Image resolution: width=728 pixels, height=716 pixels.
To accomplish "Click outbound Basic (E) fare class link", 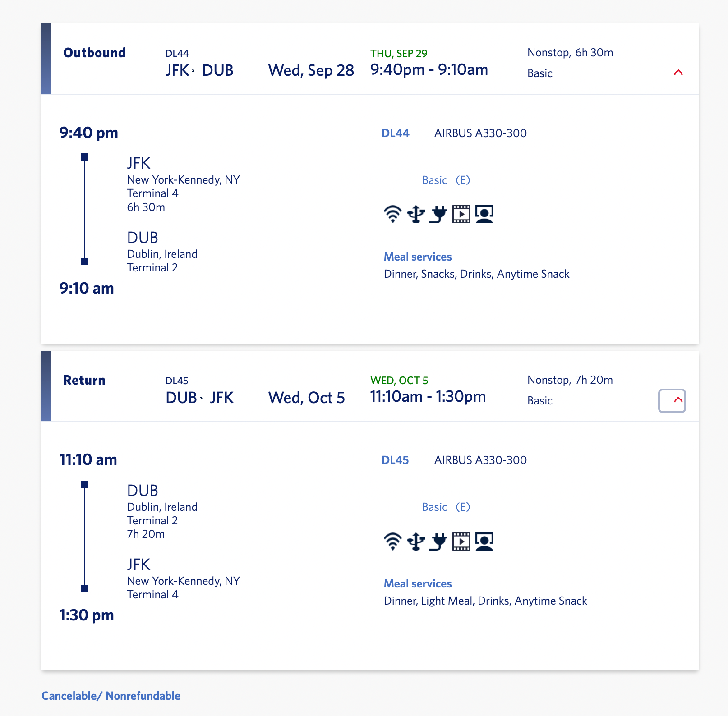I will click(x=446, y=180).
